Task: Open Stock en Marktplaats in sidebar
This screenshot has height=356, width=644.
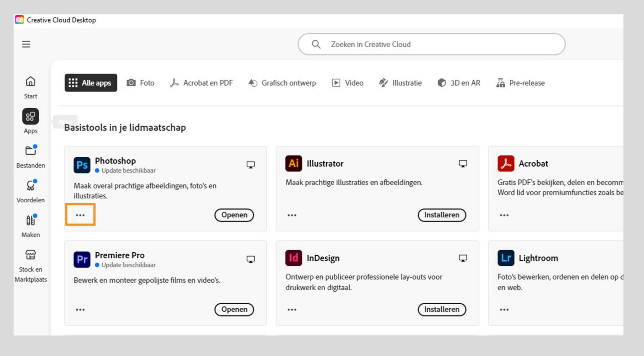Action: click(x=31, y=265)
